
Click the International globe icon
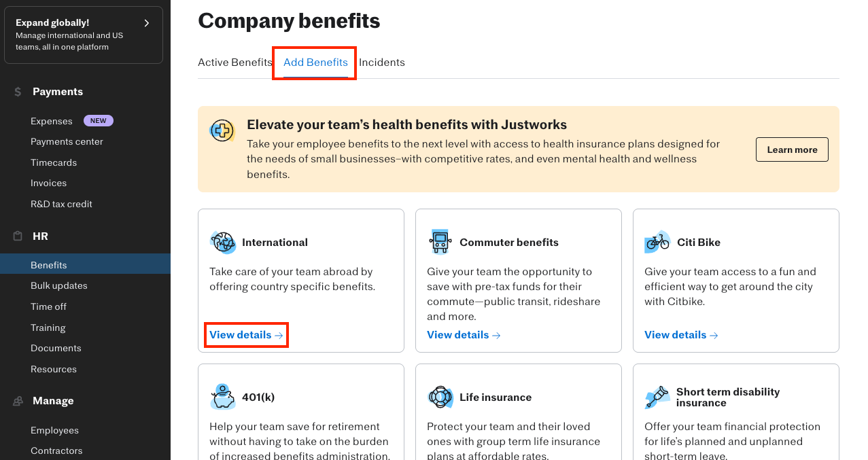click(222, 242)
